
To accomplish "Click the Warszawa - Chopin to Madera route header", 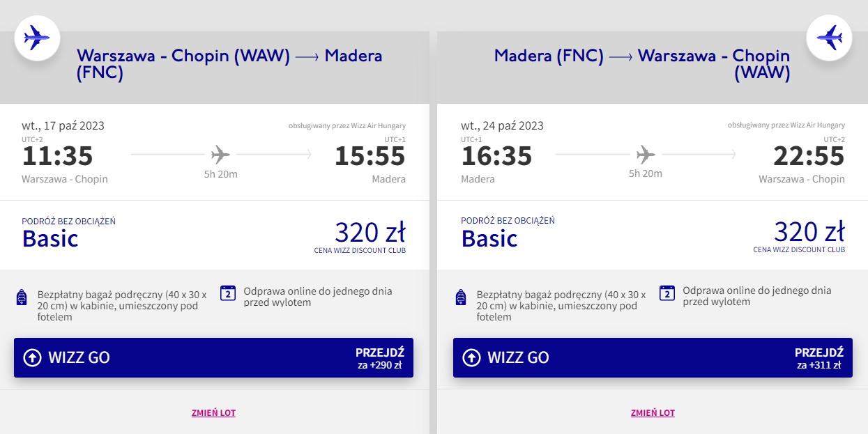I will point(229,64).
